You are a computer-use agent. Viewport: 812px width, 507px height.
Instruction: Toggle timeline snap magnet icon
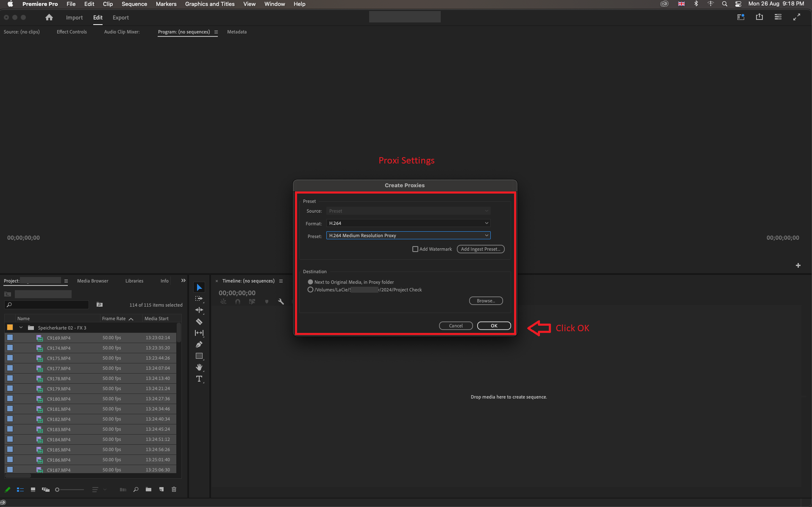[x=238, y=302]
